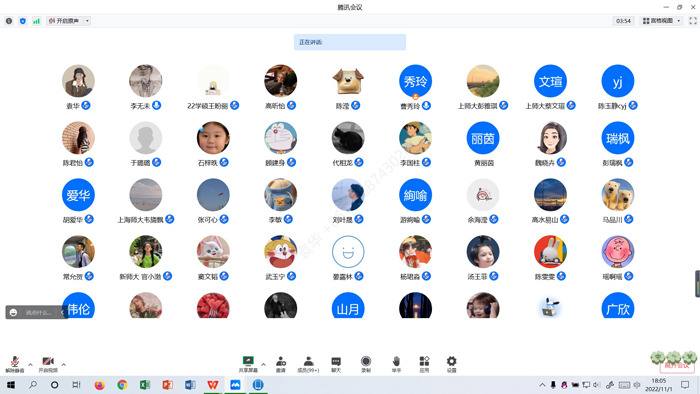Toggle original sound (开启原声)
Image resolution: width=700 pixels, height=394 pixels.
click(64, 21)
